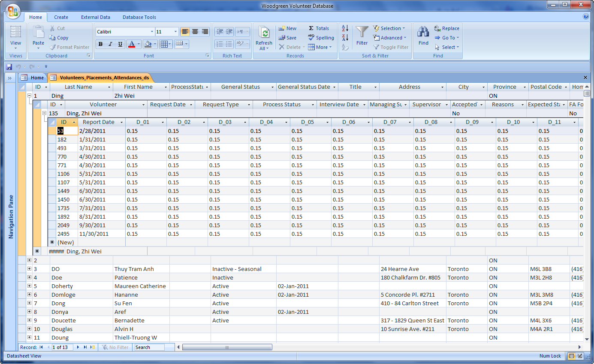The width and height of the screenshot is (594, 364).
Task: Click the horizontal scrollbar thumb
Action: pyautogui.click(x=227, y=347)
